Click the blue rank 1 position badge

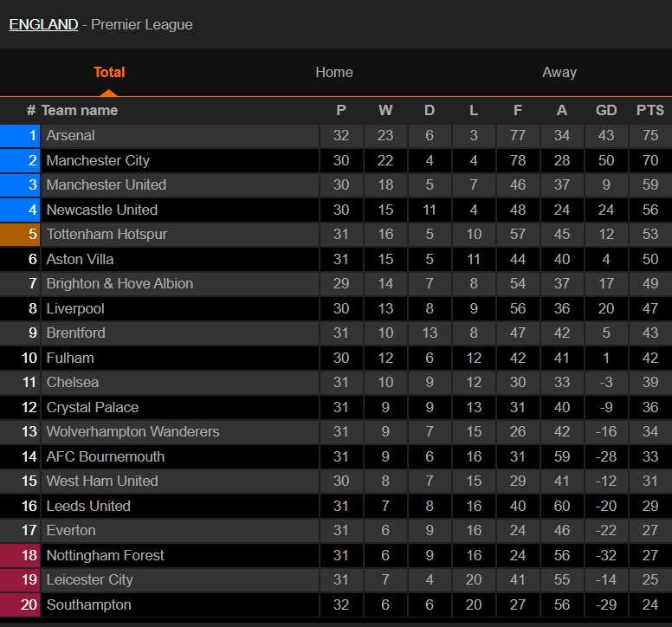click(x=20, y=135)
